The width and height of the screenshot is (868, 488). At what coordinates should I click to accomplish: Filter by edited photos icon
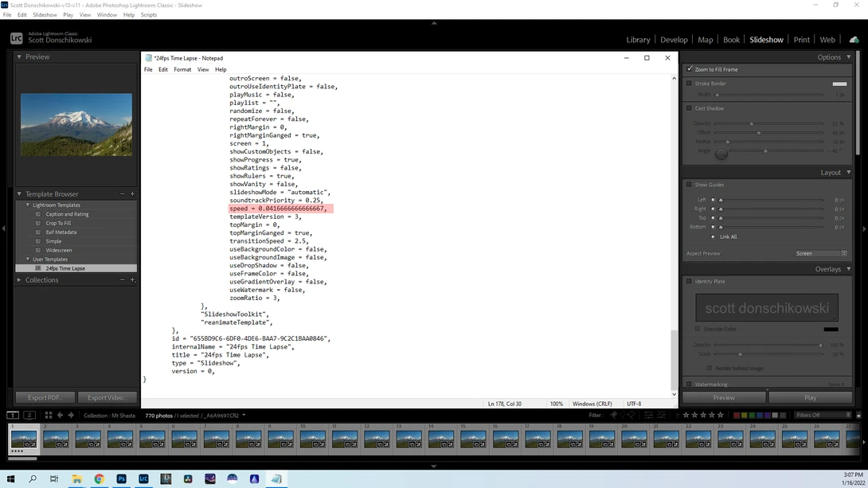pos(648,415)
